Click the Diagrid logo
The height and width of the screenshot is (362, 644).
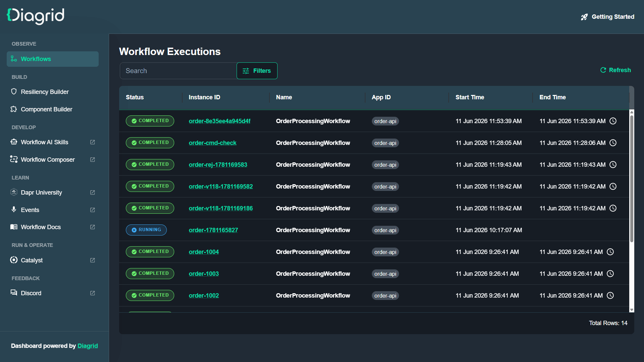36,16
